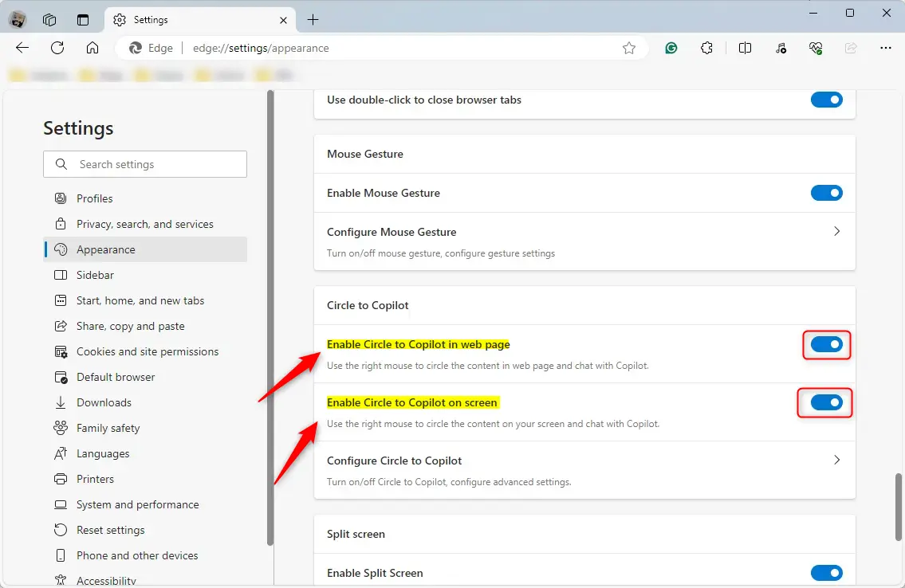Open the Grammarly extension icon
Viewport: 905px width, 588px height.
coord(671,48)
